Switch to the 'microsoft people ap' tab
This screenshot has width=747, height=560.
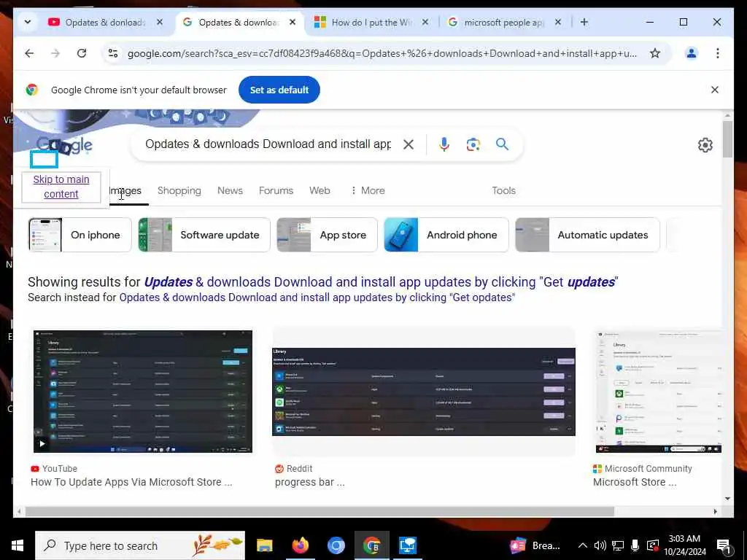504,23
